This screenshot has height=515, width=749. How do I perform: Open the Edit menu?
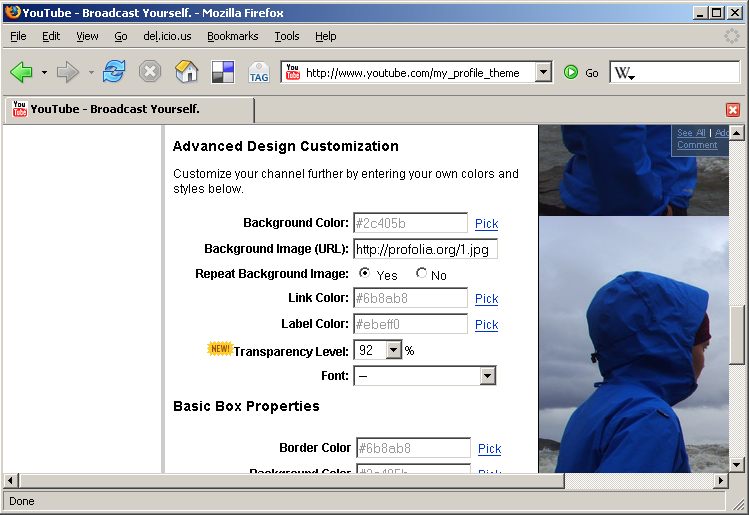[51, 36]
